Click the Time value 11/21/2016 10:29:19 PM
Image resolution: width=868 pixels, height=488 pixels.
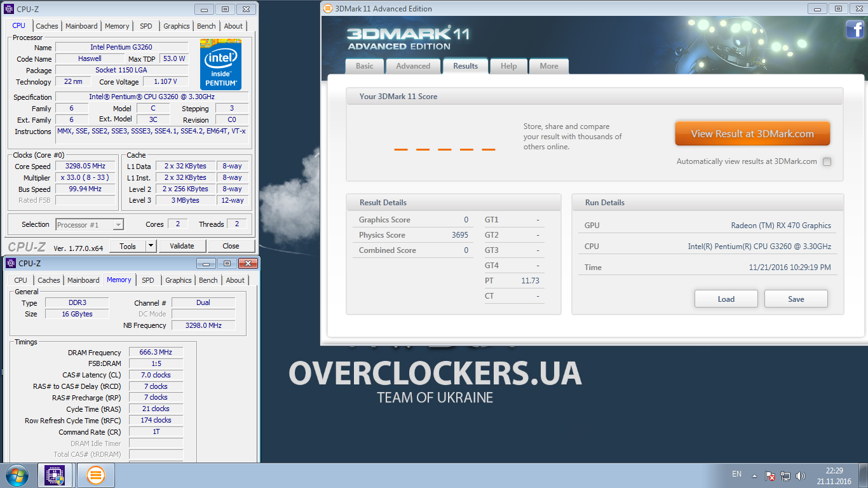coord(790,268)
